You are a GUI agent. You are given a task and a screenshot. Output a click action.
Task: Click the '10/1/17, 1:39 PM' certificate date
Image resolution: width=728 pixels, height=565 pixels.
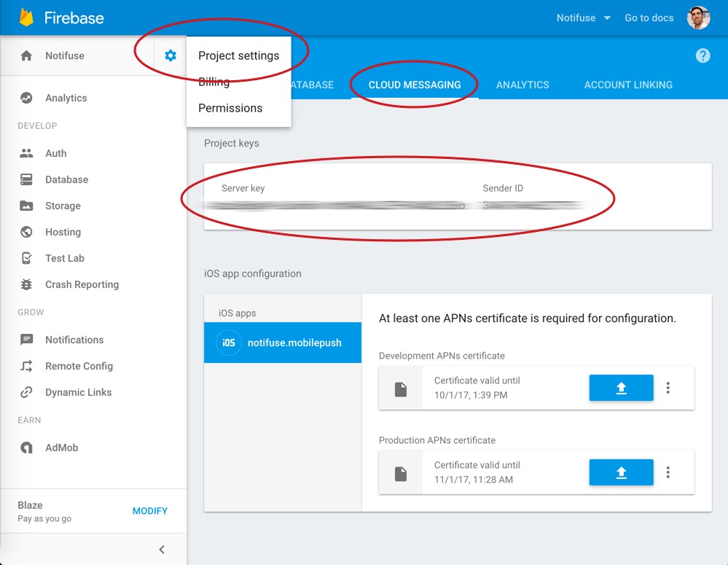471,395
